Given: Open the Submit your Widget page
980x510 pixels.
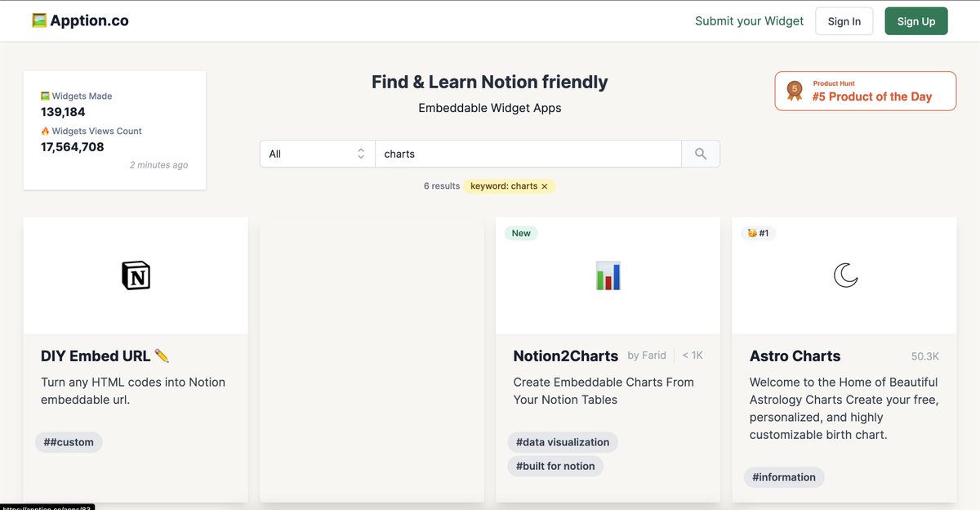Looking at the screenshot, I should tap(749, 20).
